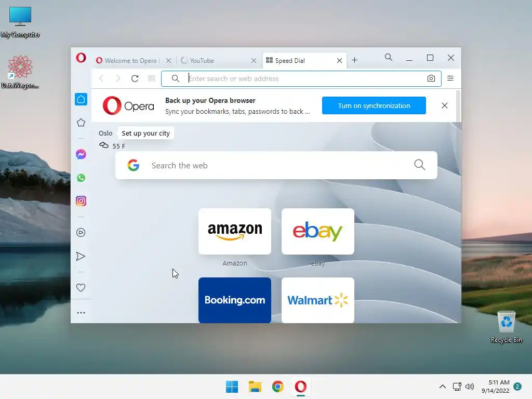
Task: Open Search in tabs magnifier
Action: (389, 57)
